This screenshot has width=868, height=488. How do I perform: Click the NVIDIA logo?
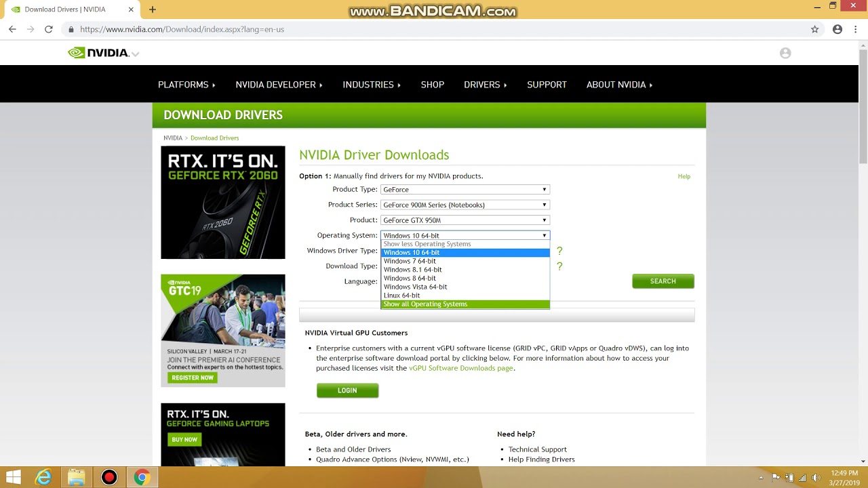98,53
